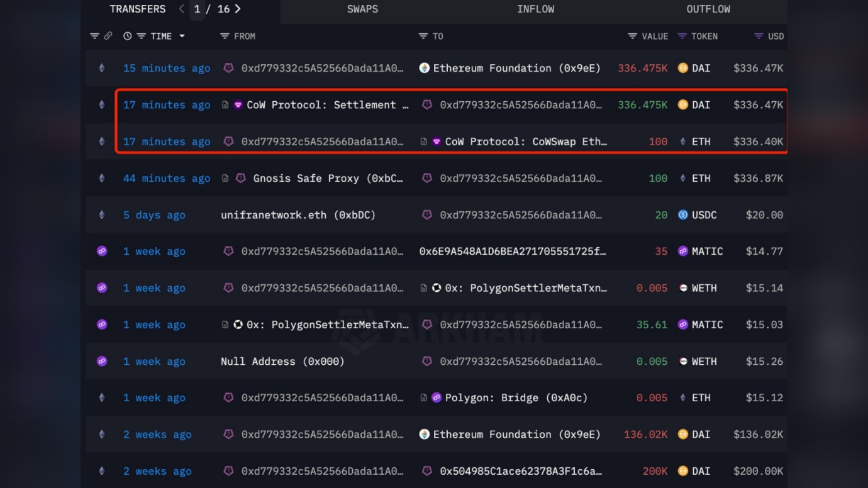This screenshot has height=488, width=868.
Task: Select the 136.02K DAI value
Action: [x=645, y=435]
